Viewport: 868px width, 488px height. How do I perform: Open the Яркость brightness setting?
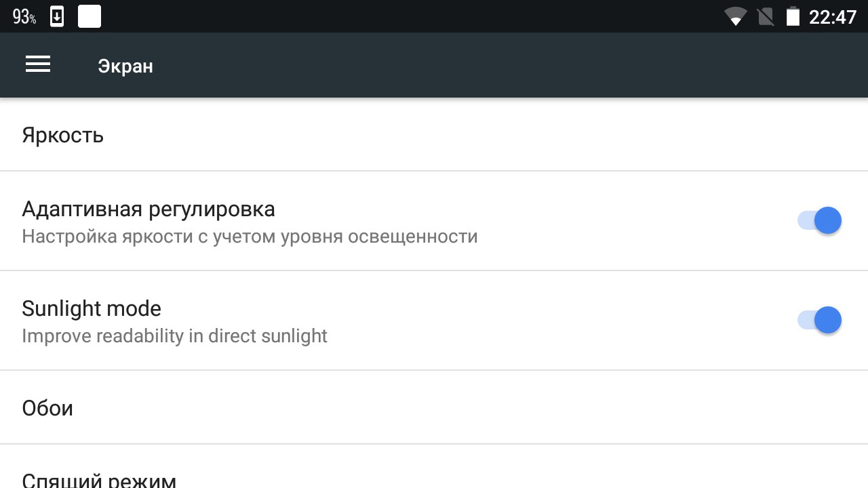pyautogui.click(x=63, y=135)
